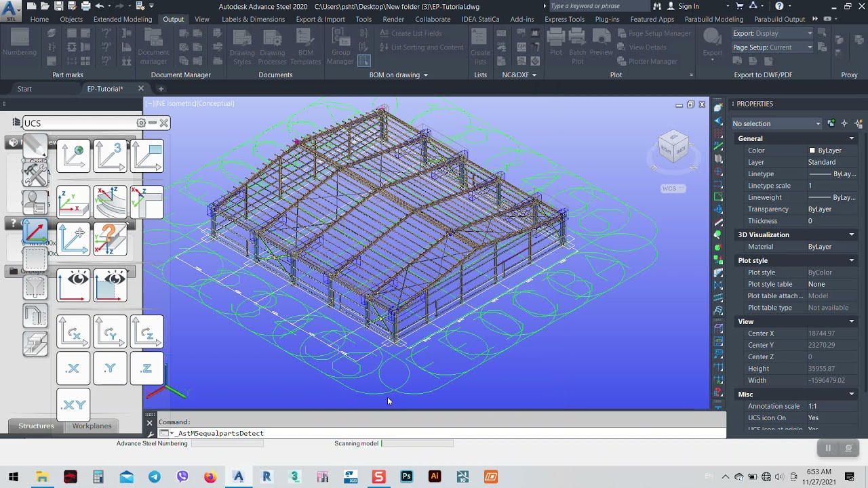The height and width of the screenshot is (488, 868).
Task: Switch to Extended Modeling ribbon tab
Action: [x=123, y=19]
